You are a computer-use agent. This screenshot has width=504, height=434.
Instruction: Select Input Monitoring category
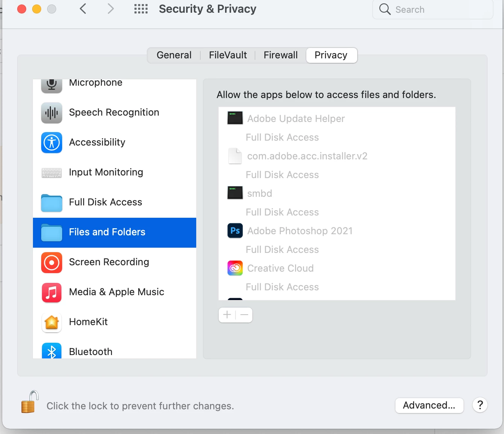[x=115, y=172]
